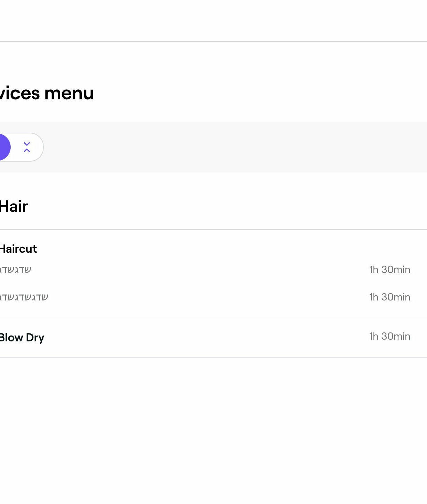Click the gray toolbar background right of the toggle
Screen dimensions: 427x504
[x=234, y=147]
